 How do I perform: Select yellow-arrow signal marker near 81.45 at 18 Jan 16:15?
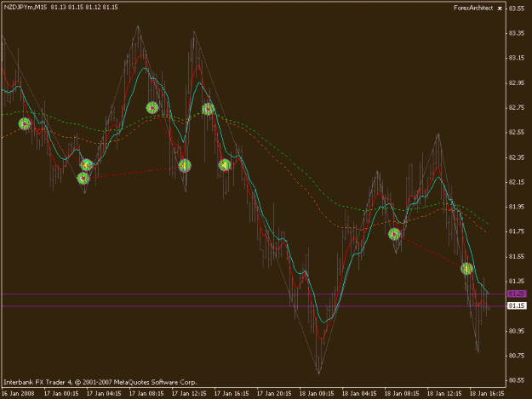pyautogui.click(x=466, y=269)
